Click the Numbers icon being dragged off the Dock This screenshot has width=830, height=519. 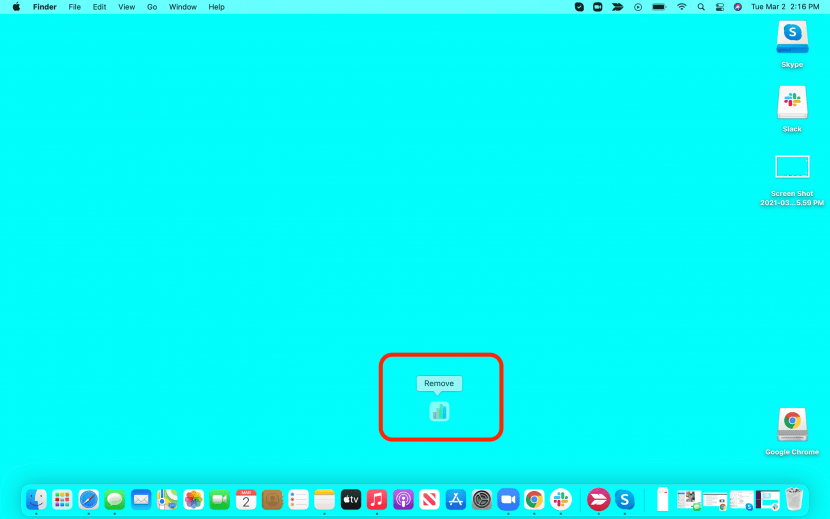click(439, 411)
